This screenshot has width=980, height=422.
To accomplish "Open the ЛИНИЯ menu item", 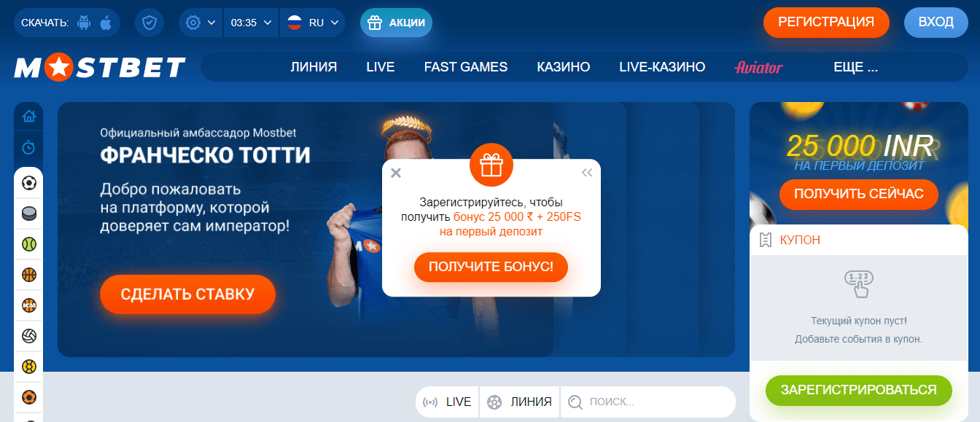I will click(x=314, y=67).
